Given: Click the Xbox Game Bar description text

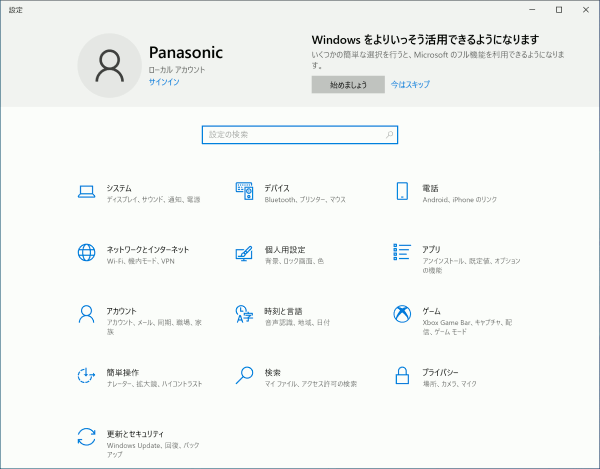Looking at the screenshot, I should click(467, 327).
